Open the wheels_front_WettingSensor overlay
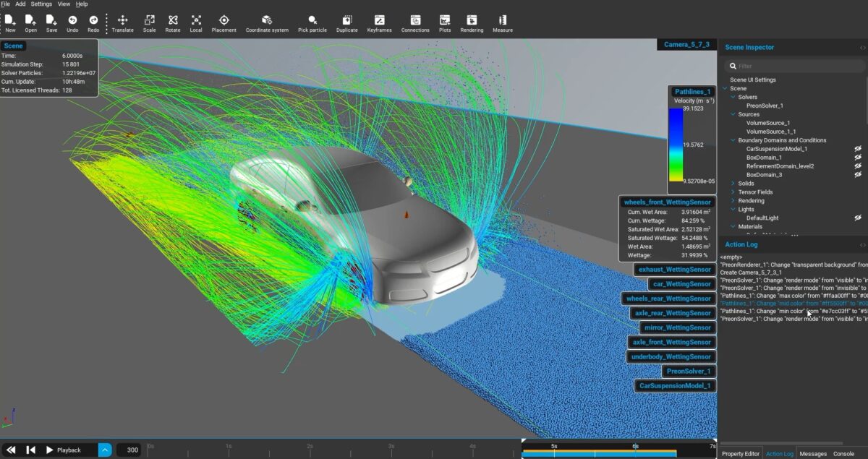The height and width of the screenshot is (459, 868). 667,202
